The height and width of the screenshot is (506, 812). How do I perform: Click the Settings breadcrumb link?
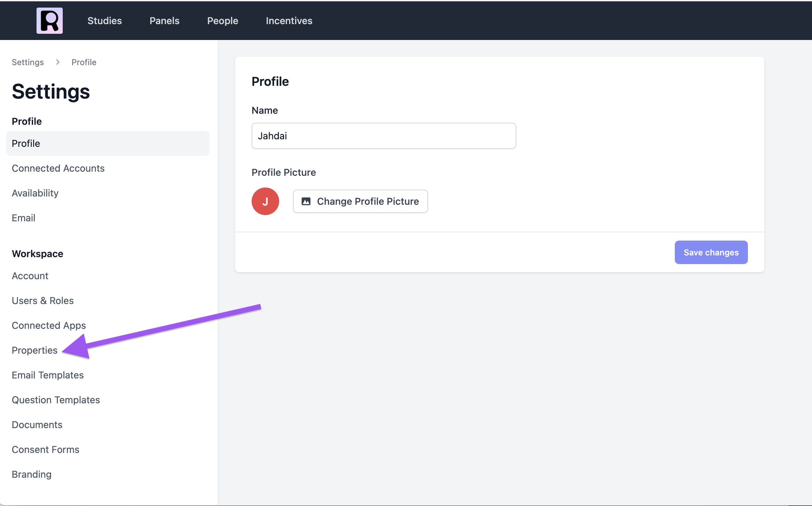[x=28, y=62]
